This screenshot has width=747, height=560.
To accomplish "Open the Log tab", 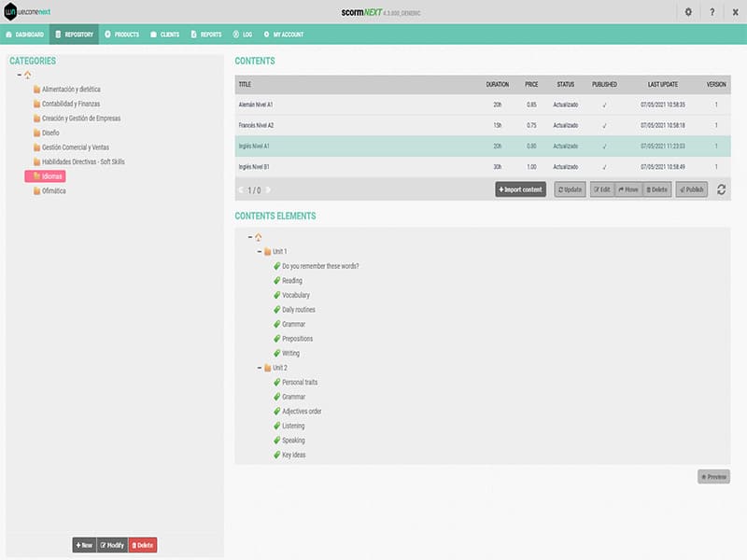I will [x=243, y=35].
